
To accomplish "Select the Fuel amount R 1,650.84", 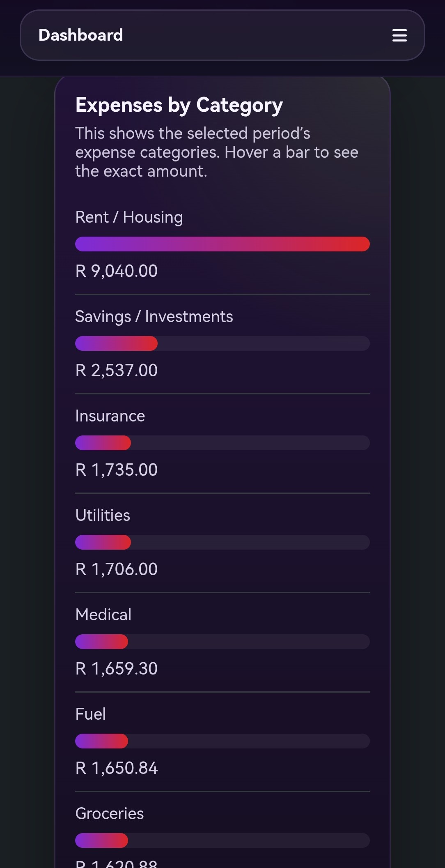I will (116, 768).
